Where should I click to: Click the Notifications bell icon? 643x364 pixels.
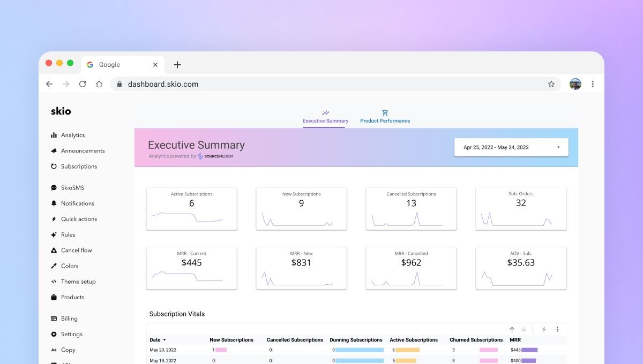(x=54, y=203)
